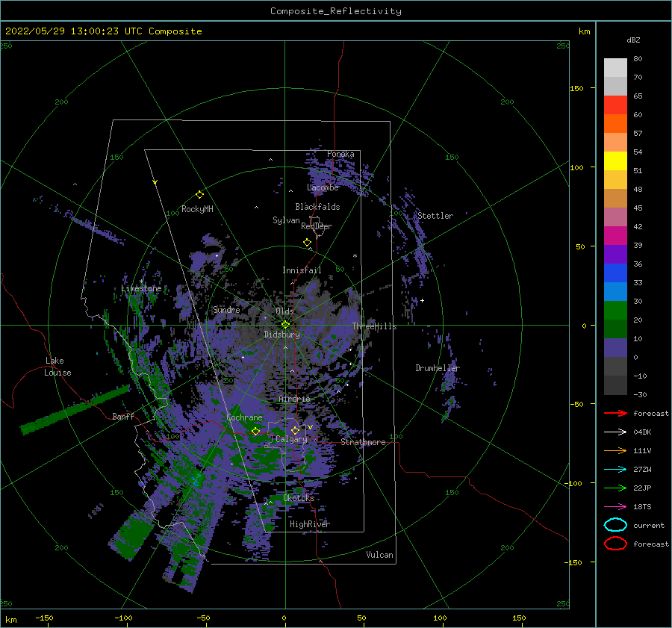Click the 'Blackfalds' city label

317,207
